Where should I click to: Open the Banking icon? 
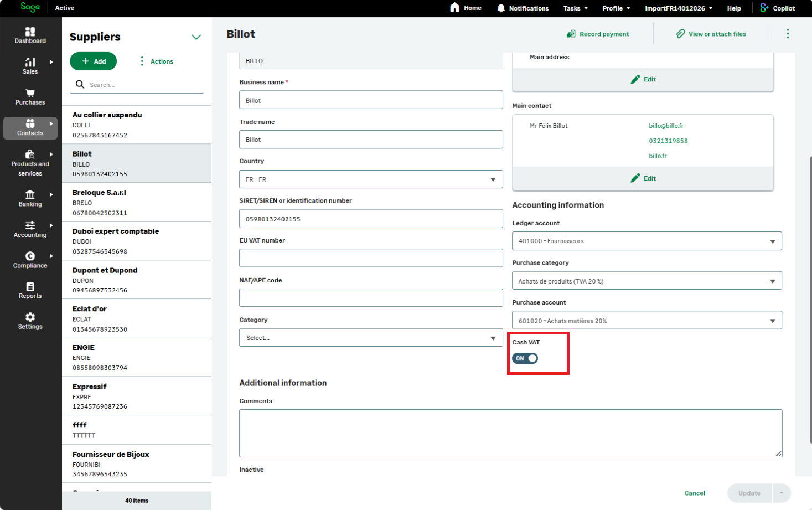pos(30,194)
